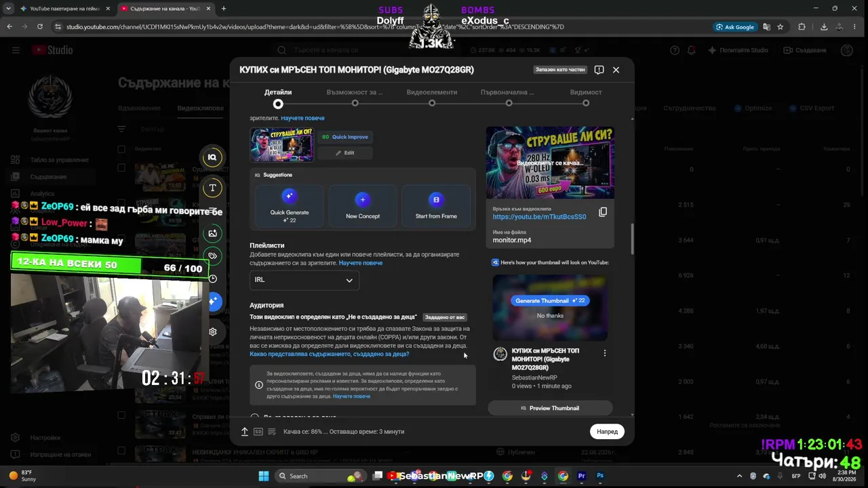Click the file name monitor.mp4
Screen dimensions: 868x488
[x=512, y=241]
